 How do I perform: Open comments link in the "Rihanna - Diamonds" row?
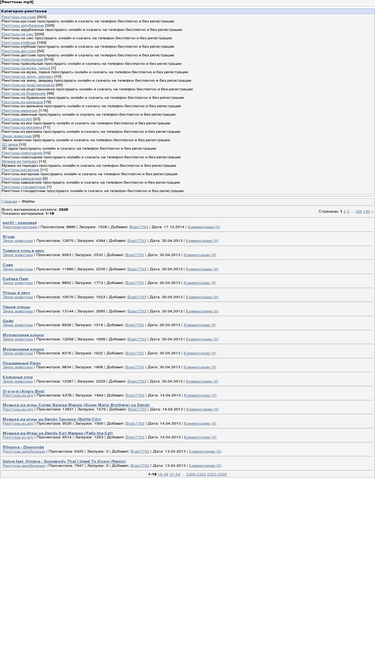(205, 451)
